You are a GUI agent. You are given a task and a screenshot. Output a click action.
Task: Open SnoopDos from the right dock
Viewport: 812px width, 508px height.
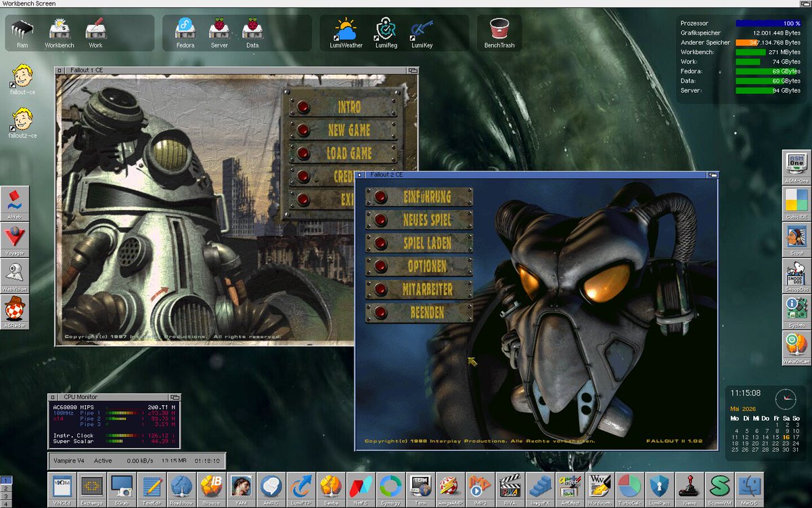(x=796, y=277)
